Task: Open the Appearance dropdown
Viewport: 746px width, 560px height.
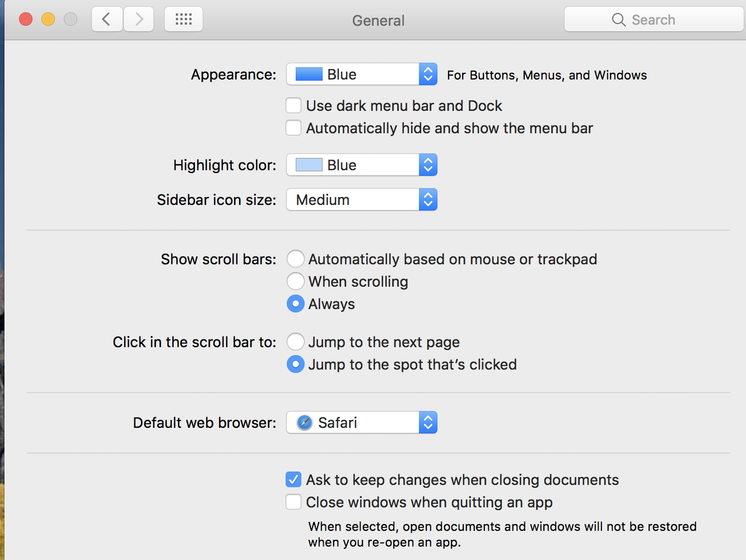Action: click(x=362, y=74)
